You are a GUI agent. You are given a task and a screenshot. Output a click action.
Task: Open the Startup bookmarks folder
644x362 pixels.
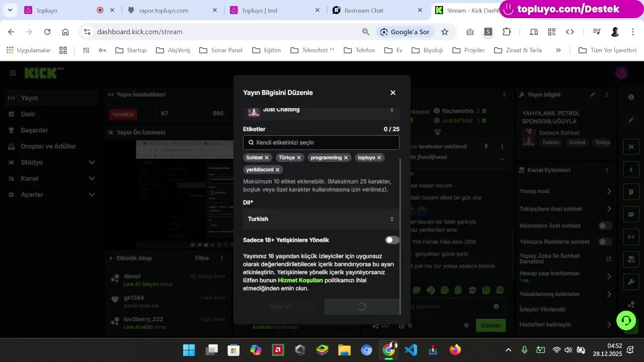131,50
